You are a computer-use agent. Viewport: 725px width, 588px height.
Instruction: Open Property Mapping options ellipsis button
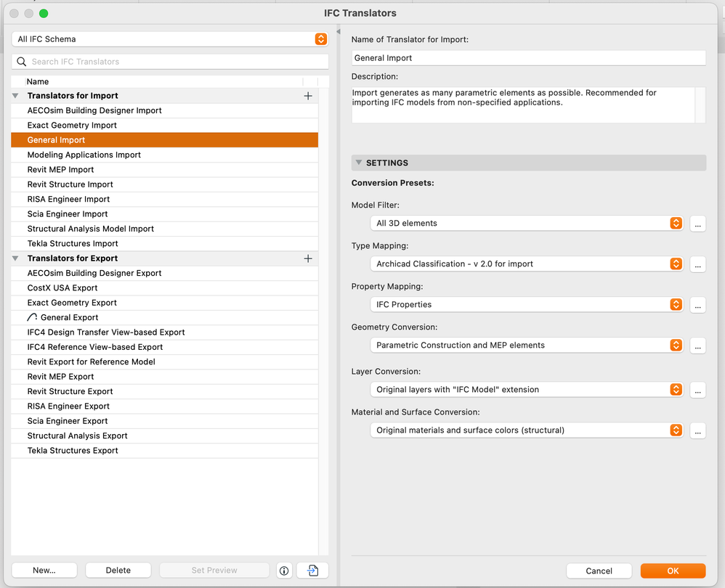[x=697, y=305]
